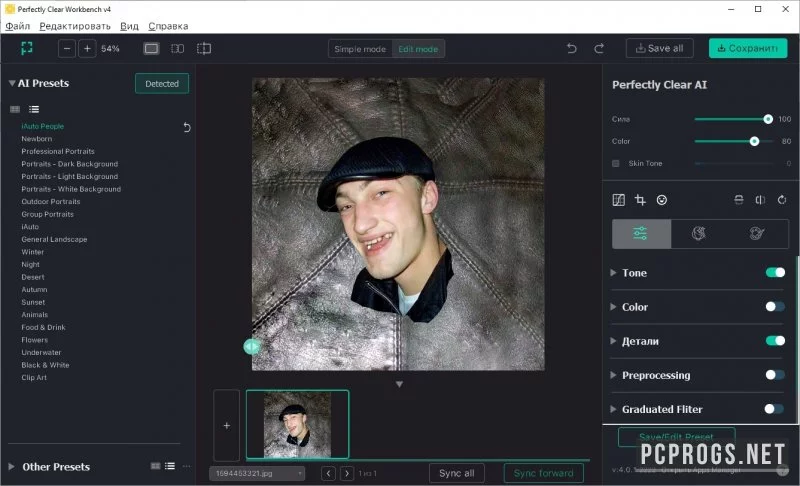Collapse filmstrip with triangle below image

click(x=399, y=384)
